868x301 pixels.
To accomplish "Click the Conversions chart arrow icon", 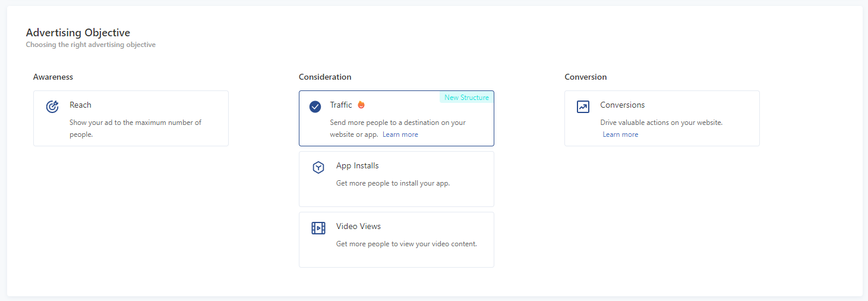I will (583, 106).
